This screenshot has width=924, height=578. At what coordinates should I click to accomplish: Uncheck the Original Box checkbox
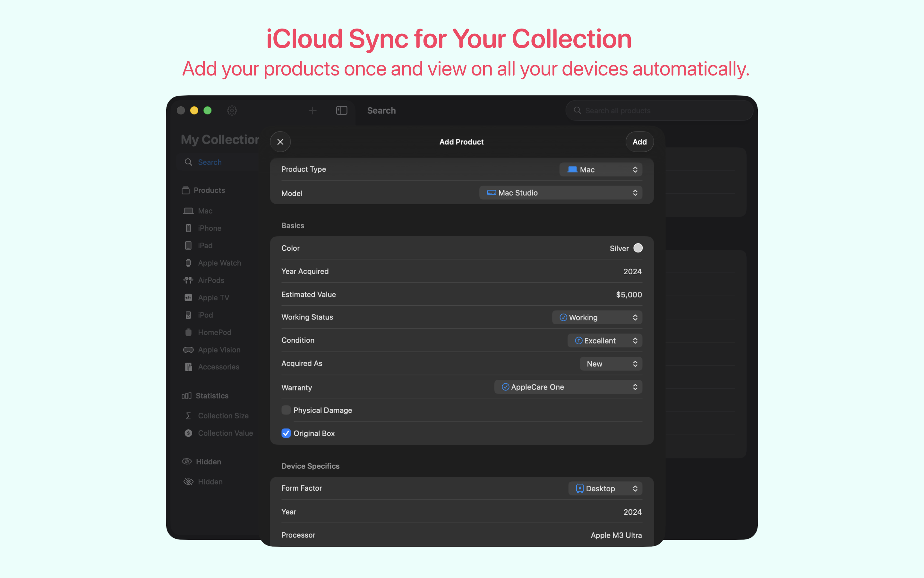286,433
